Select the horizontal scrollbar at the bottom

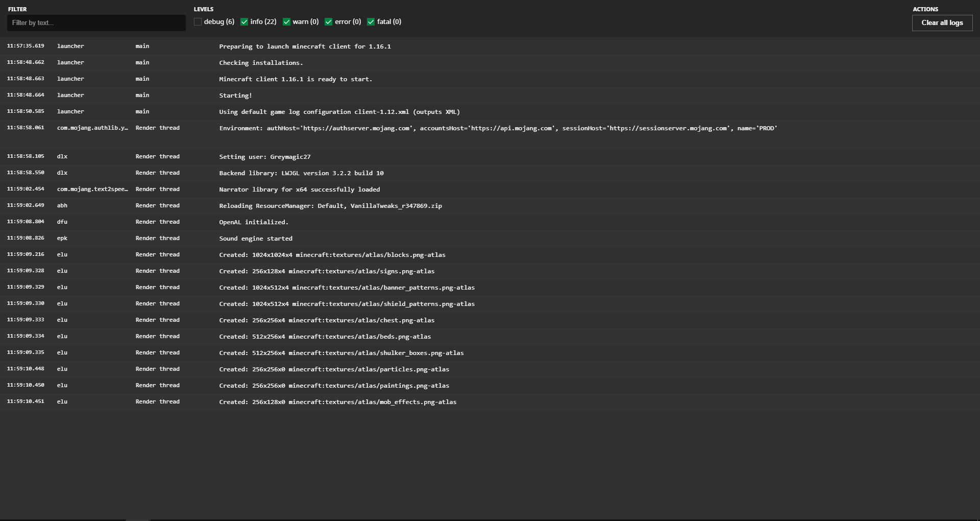138,518
